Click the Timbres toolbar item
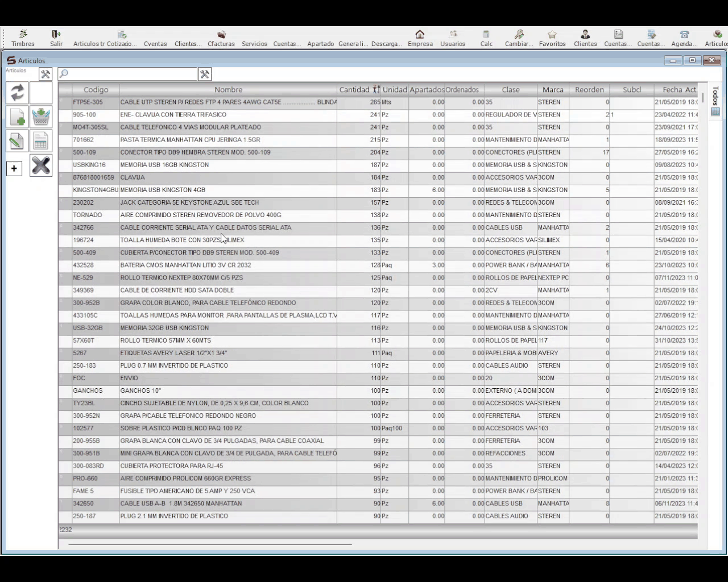Image resolution: width=728 pixels, height=582 pixels. coord(23,38)
